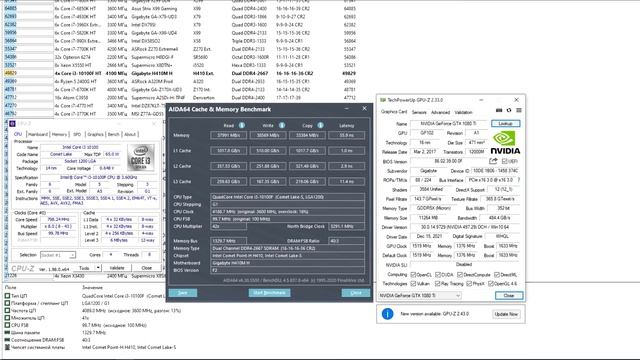Click the Memory Read value in AIDA64
The image size is (640, 360).
tap(229, 135)
